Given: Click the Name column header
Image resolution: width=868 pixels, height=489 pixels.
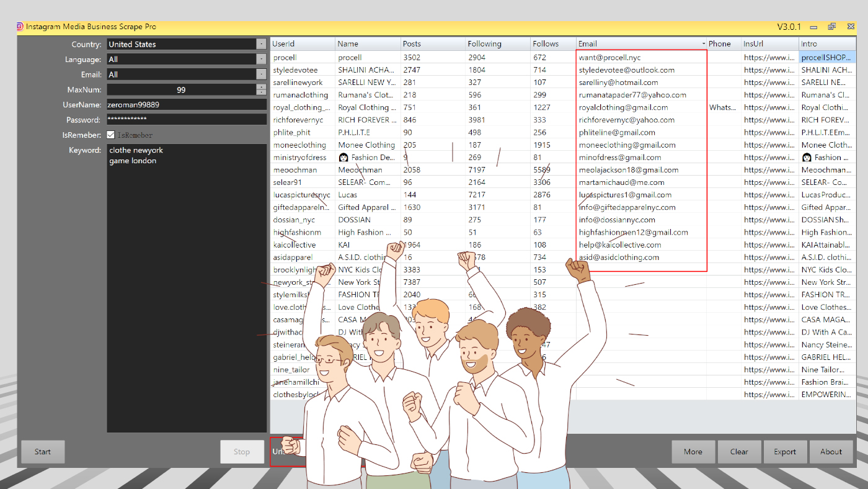Looking at the screenshot, I should (368, 44).
